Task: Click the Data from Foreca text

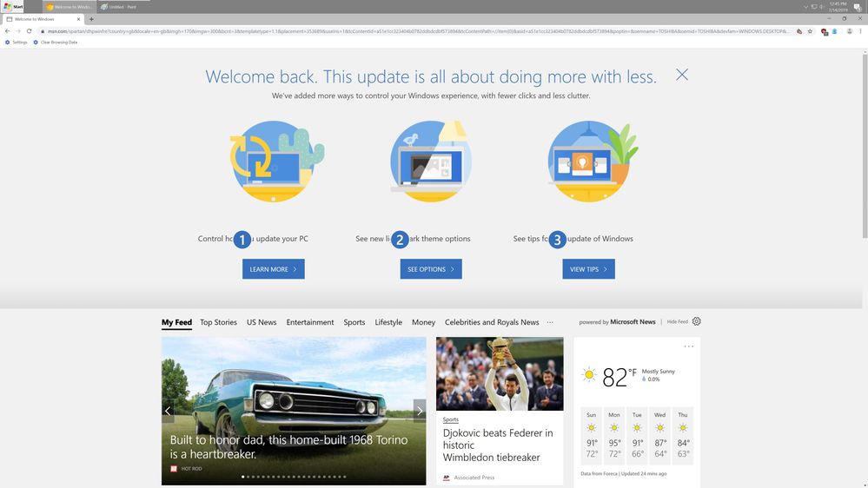Action: tap(599, 473)
